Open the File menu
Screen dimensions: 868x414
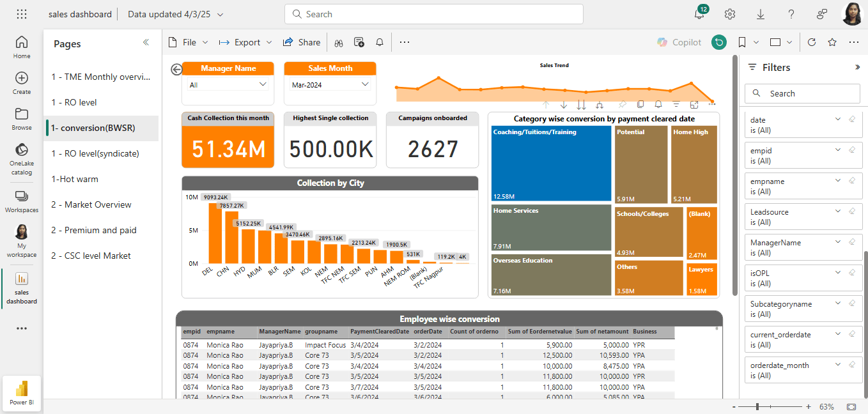pyautogui.click(x=189, y=42)
